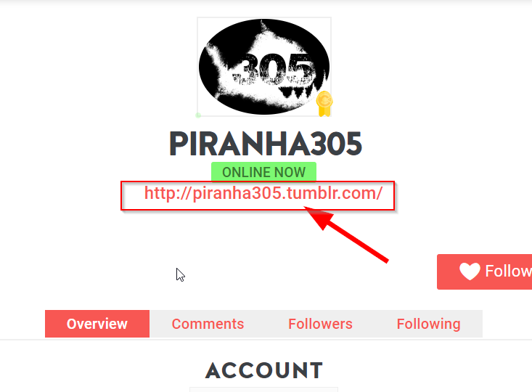
Task: View the Following tab
Action: tap(428, 324)
